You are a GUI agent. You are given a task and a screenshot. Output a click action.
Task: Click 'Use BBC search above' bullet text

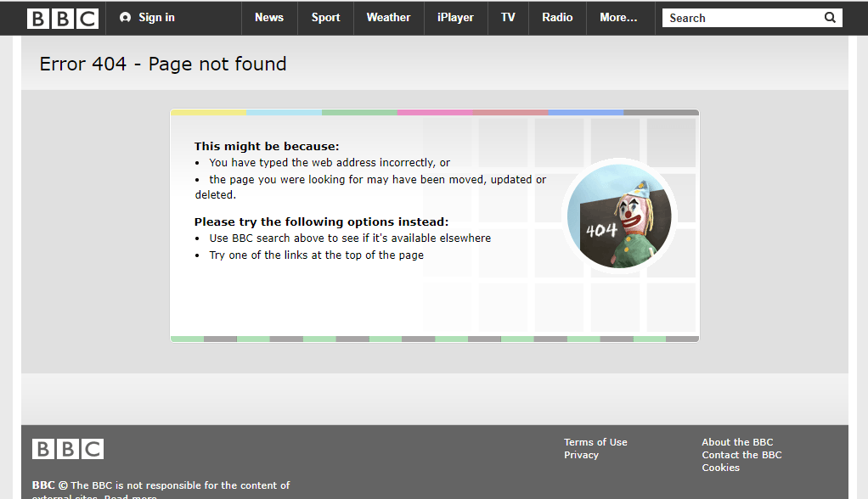coord(350,238)
